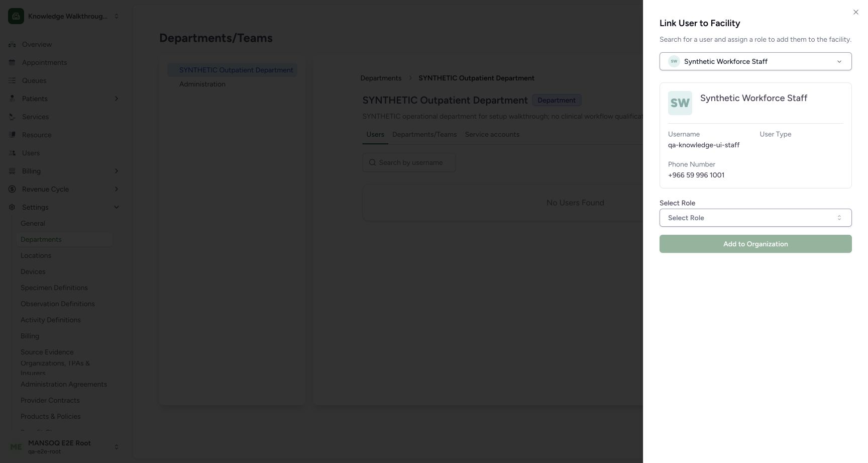Viewport: 868px width, 463px height.
Task: Open the Synthetic Workforce Staff user dropdown
Action: tap(755, 61)
